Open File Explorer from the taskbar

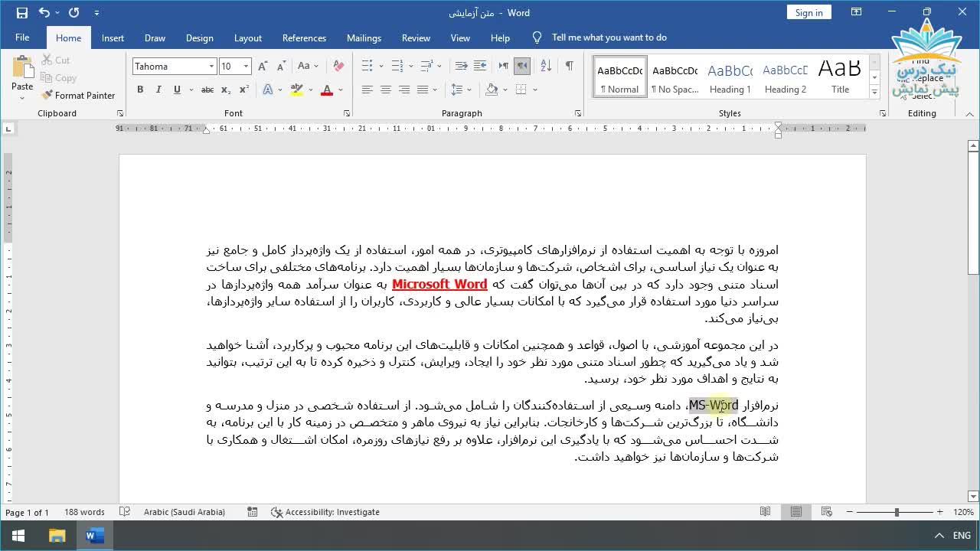57,536
